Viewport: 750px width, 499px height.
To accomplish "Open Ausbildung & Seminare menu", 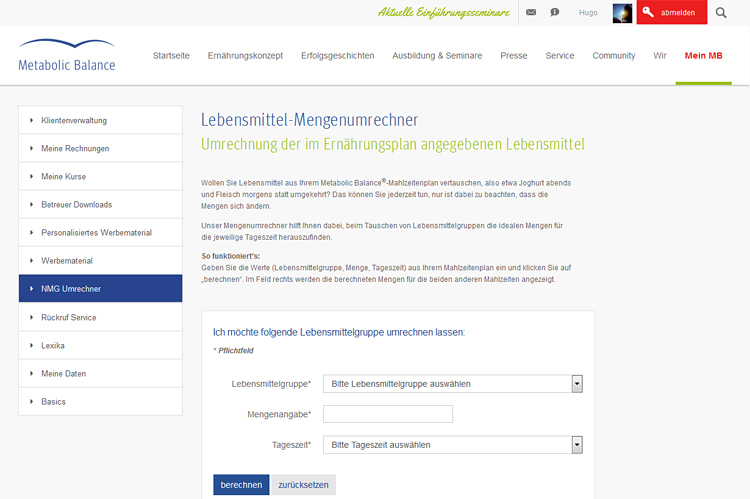I will coord(437,55).
